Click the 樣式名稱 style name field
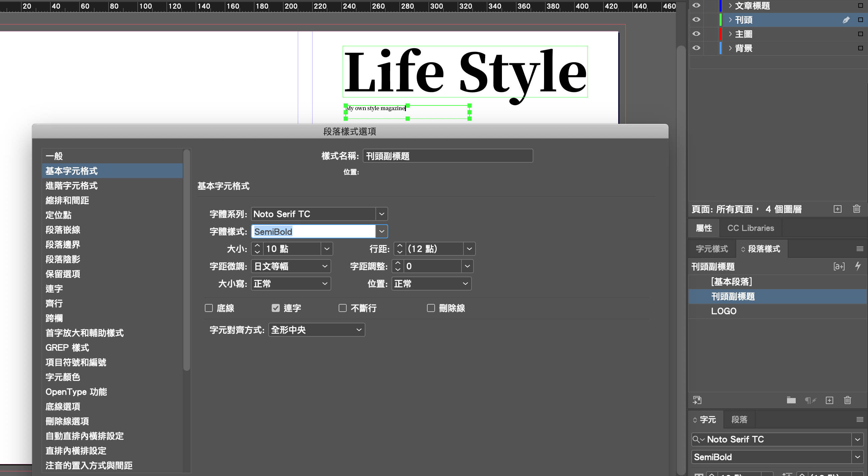The height and width of the screenshot is (476, 868). (447, 156)
